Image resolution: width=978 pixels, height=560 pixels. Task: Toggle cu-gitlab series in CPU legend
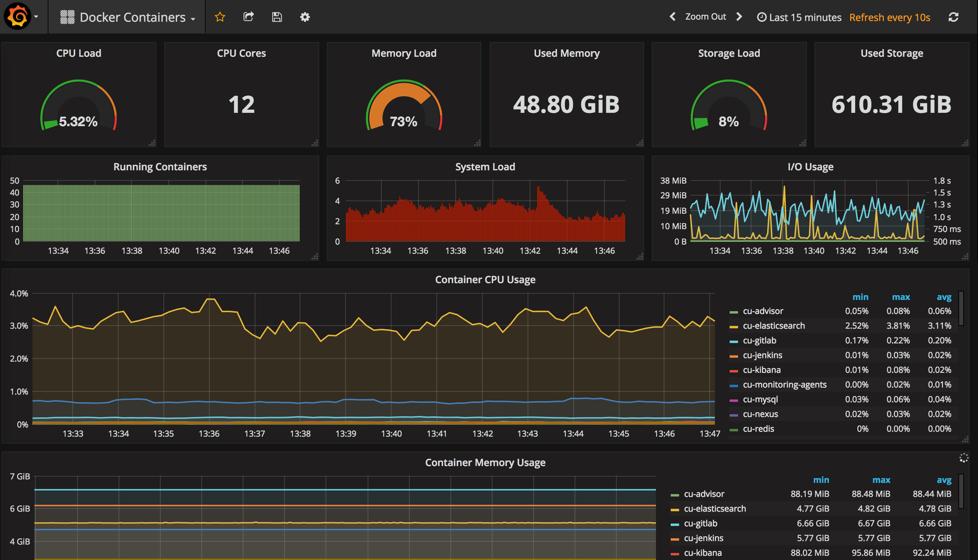759,340
